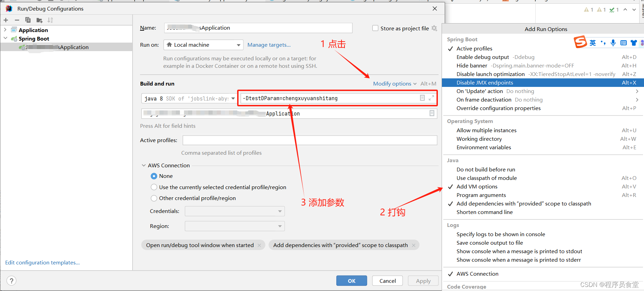Choose Program arguments option
Viewport: 644px width, 291px height.
(543, 195)
